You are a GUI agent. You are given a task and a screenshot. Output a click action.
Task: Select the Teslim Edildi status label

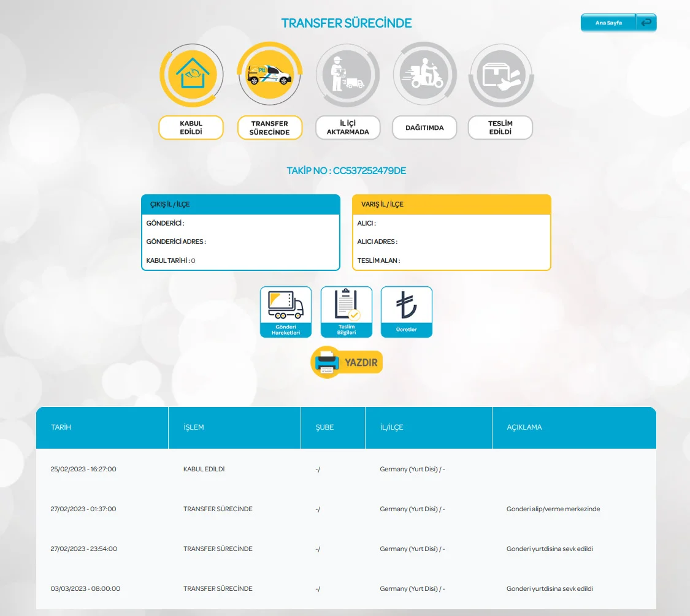click(500, 127)
